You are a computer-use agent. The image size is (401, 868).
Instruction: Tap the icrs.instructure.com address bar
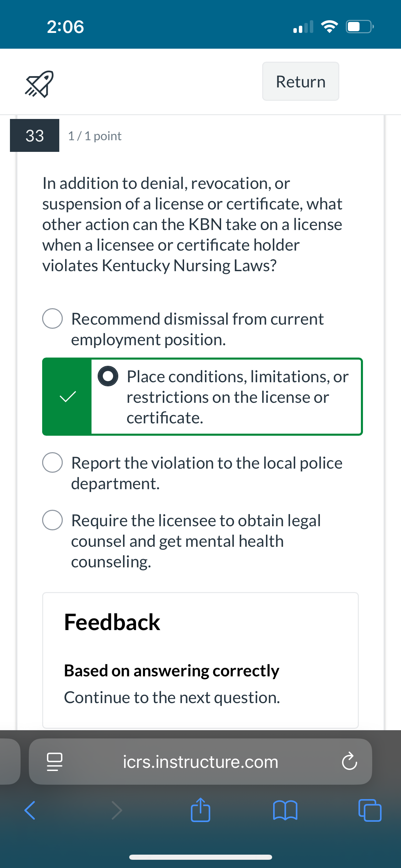tap(200, 762)
